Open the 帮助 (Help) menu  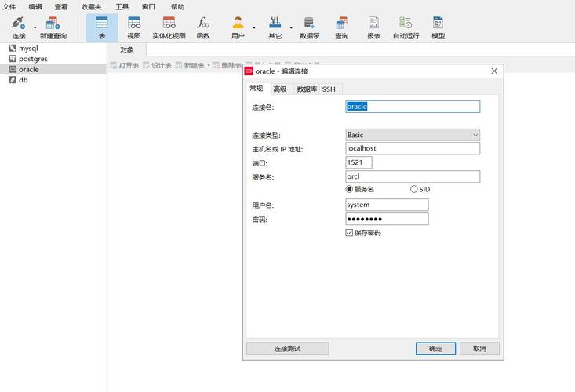[x=177, y=6]
